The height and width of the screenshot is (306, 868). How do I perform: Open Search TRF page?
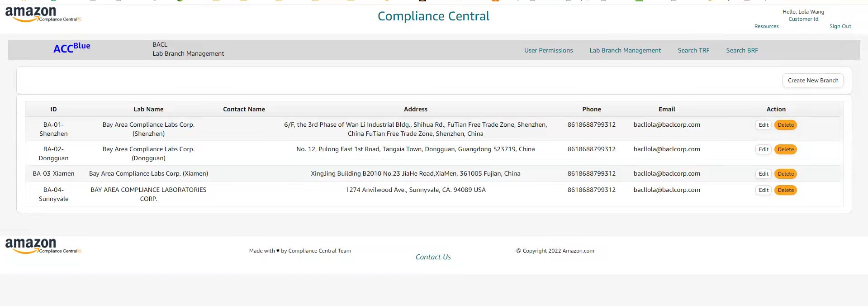(x=693, y=50)
